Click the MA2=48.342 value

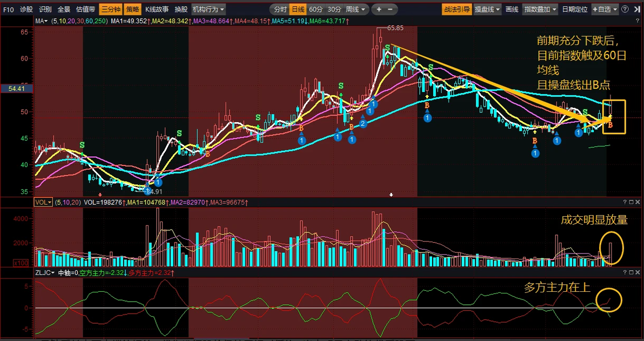point(171,21)
